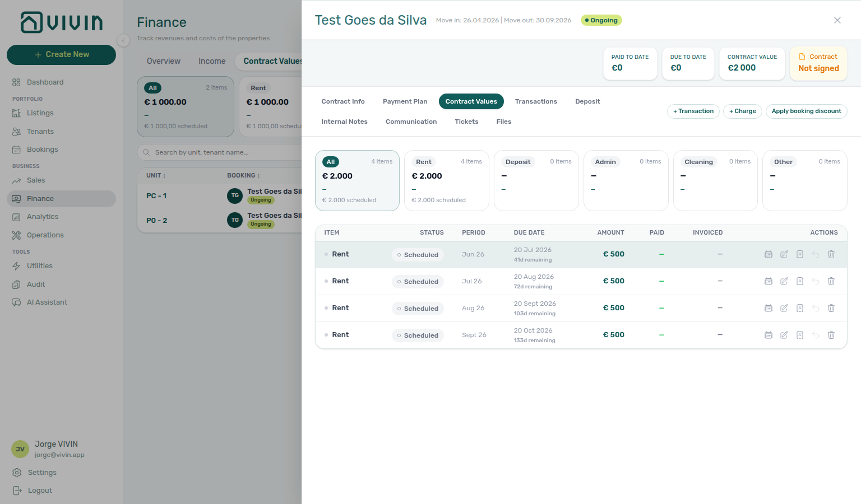Click the calendar icon in the Sept 26 rent row

point(769,335)
